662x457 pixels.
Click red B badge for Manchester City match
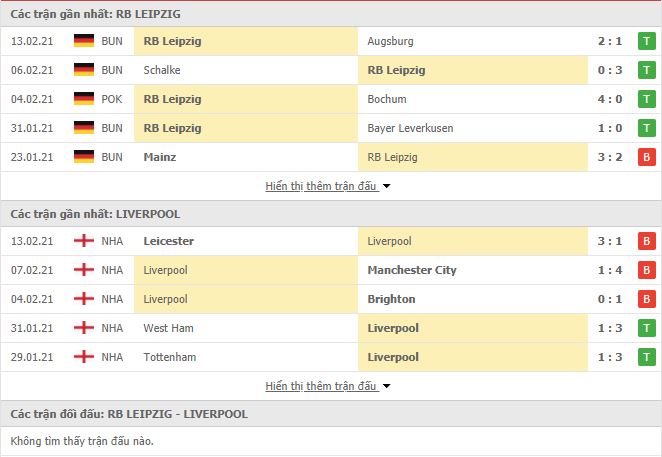click(646, 270)
